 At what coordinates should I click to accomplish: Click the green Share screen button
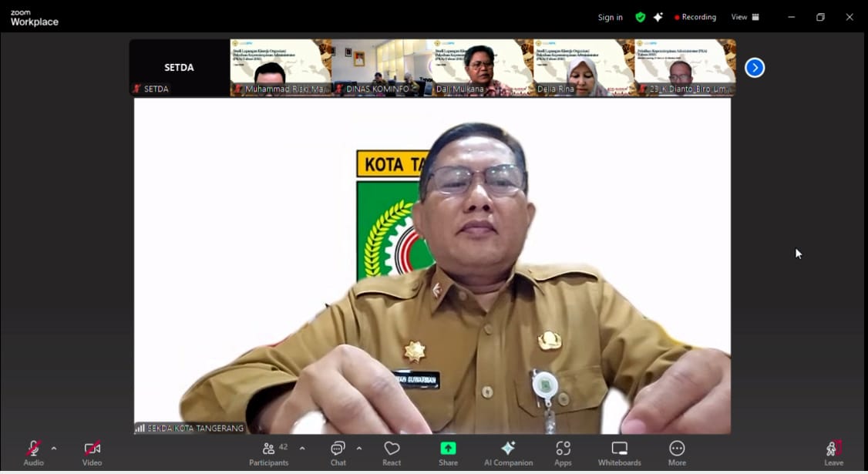coord(448,453)
